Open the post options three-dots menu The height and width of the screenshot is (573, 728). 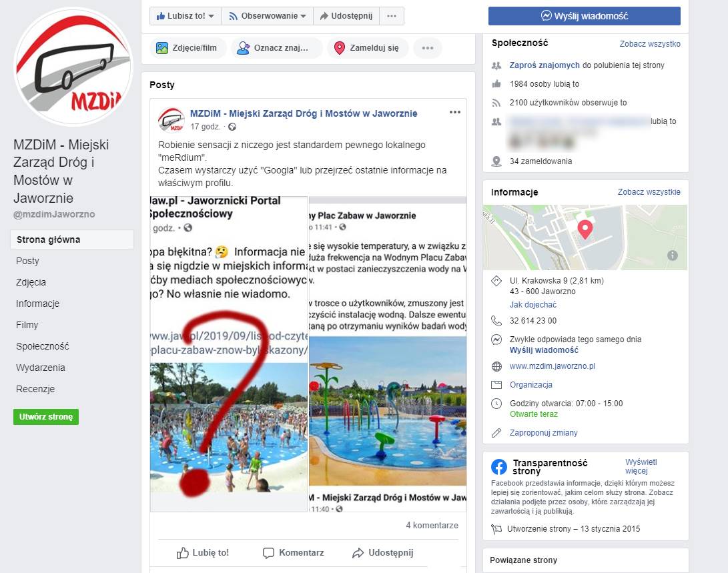[x=454, y=112]
